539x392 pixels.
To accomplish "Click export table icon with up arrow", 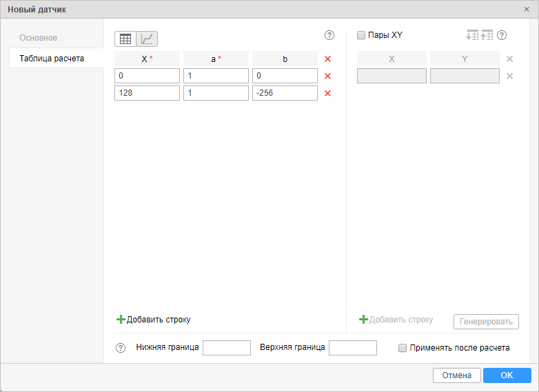I will 487,35.
